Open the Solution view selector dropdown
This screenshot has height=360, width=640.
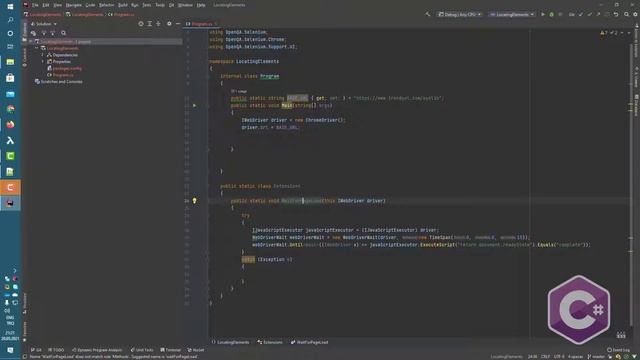pos(44,24)
